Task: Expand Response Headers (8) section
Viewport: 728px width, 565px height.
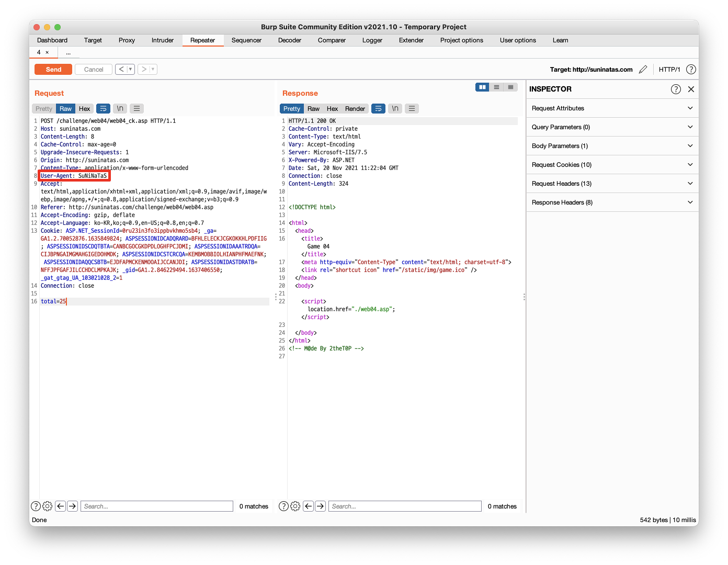Action: coord(612,202)
